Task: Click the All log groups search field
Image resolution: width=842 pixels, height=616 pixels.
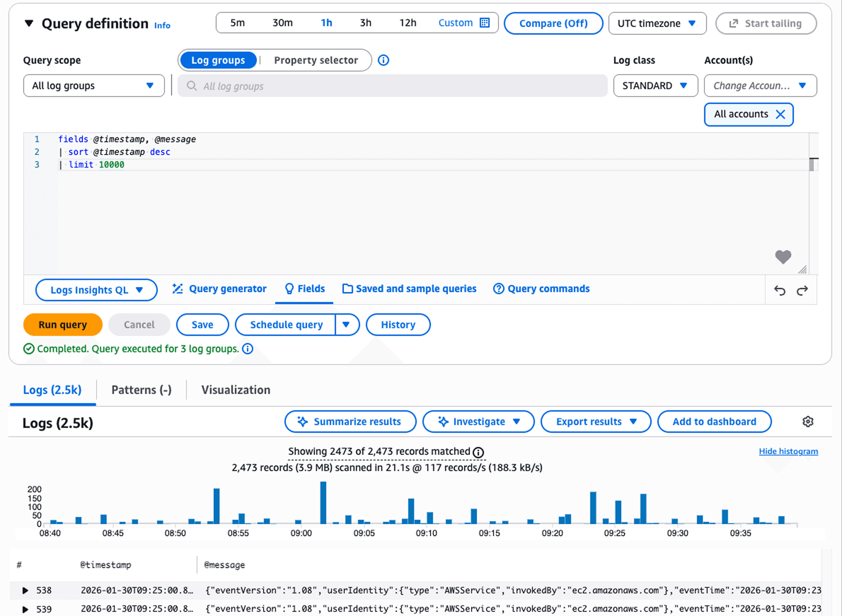Action: point(392,86)
